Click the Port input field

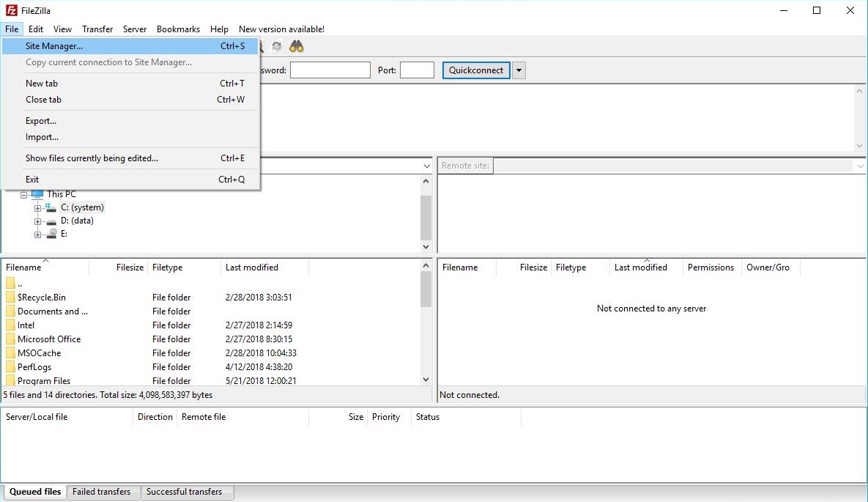point(417,70)
